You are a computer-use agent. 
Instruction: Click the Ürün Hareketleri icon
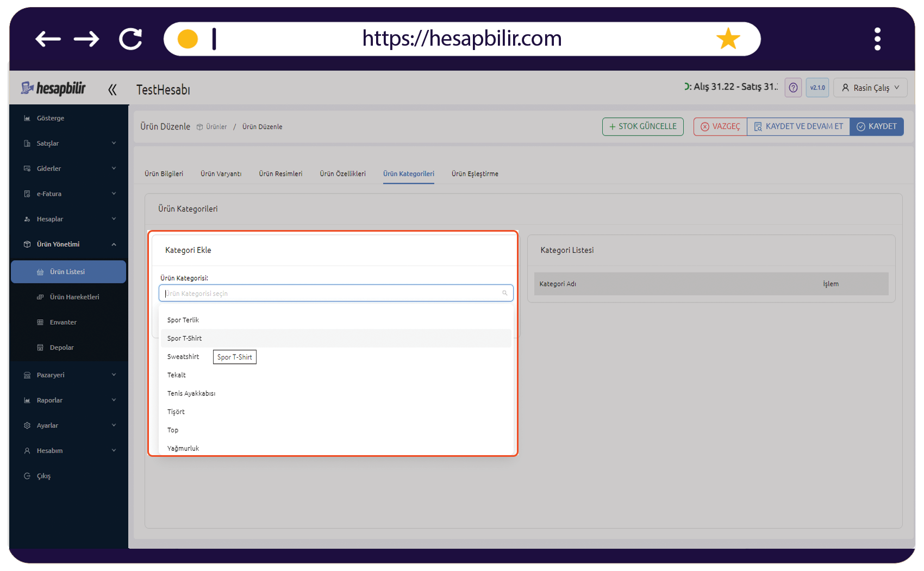40,297
